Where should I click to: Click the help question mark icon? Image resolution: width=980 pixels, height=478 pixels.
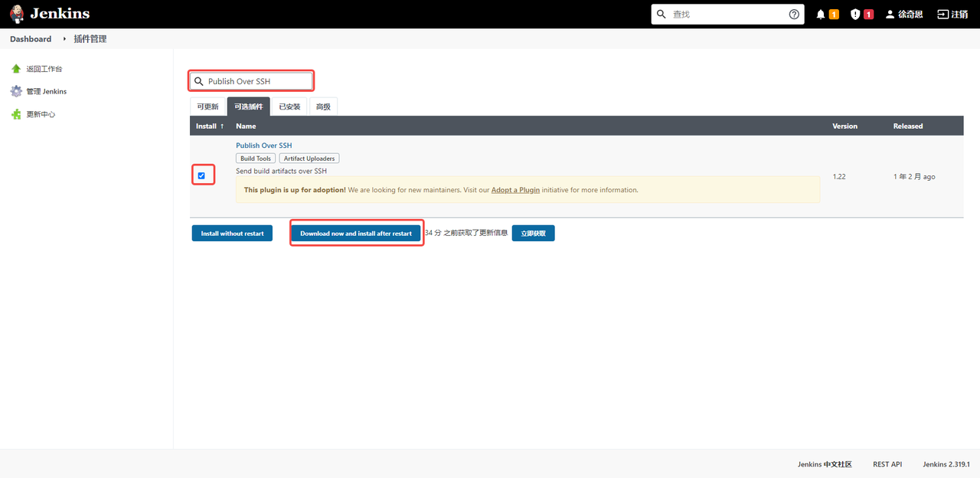click(x=794, y=14)
